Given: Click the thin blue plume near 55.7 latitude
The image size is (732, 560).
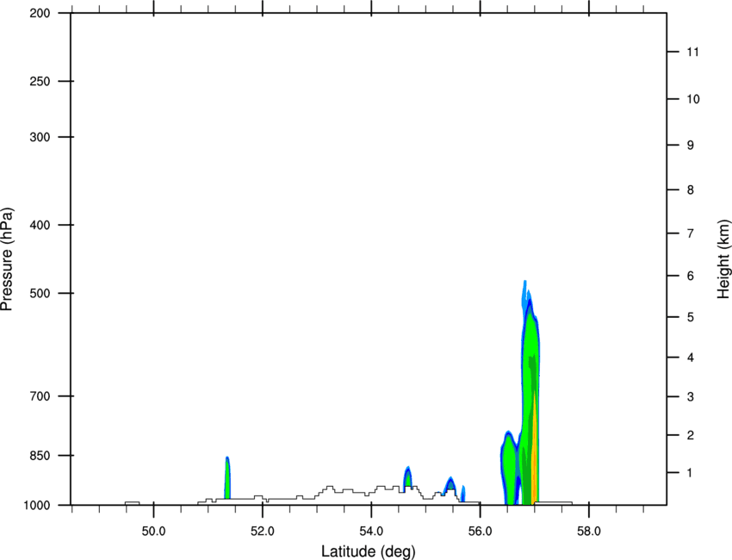Looking at the screenshot, I should click(x=462, y=494).
